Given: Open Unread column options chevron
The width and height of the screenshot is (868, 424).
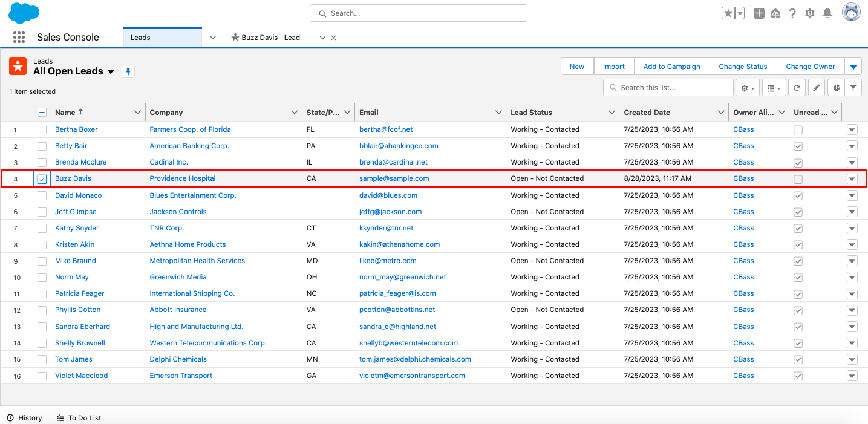Looking at the screenshot, I should coord(835,113).
